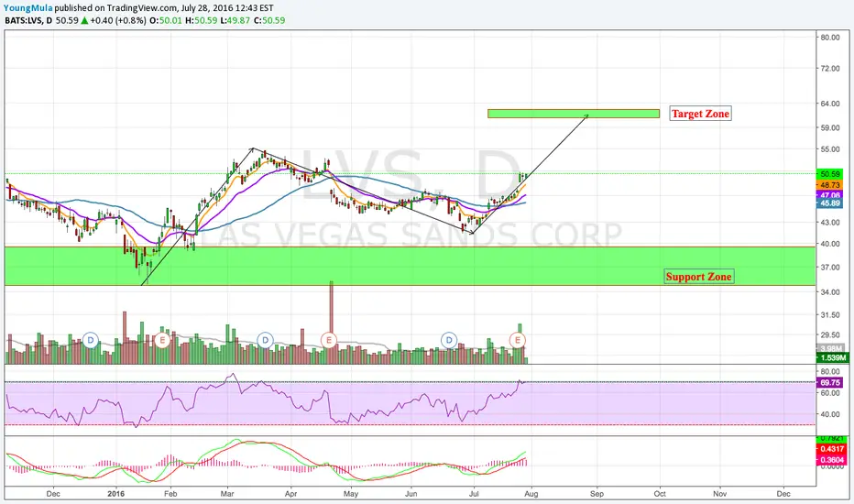The height and width of the screenshot is (504, 854).
Task: Click the Nov label on time axis
Action: click(x=719, y=494)
